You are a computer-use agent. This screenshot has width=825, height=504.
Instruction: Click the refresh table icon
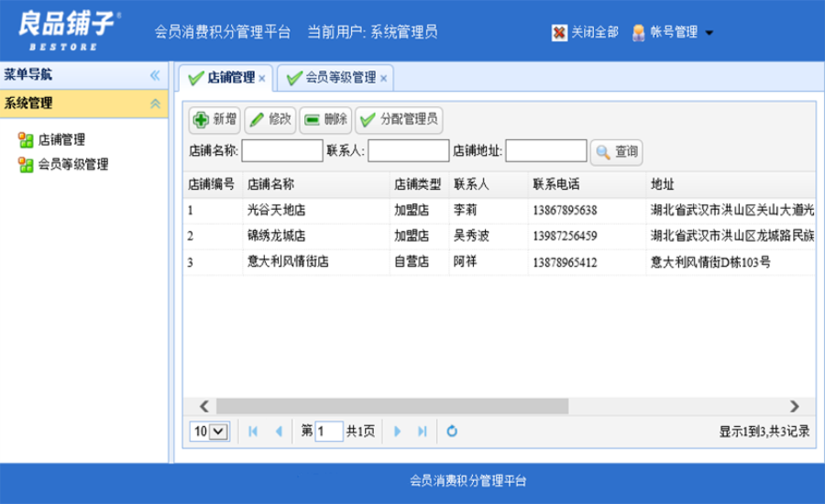click(452, 432)
